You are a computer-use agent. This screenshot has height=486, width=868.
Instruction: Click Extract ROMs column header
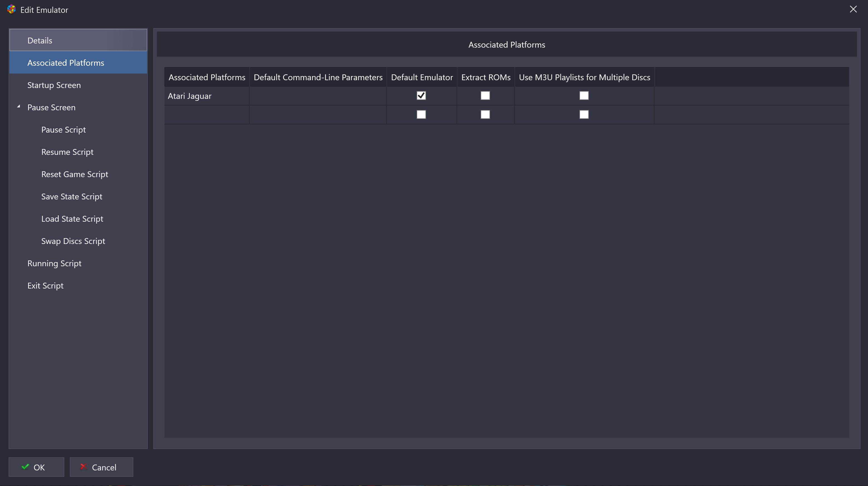(x=486, y=77)
